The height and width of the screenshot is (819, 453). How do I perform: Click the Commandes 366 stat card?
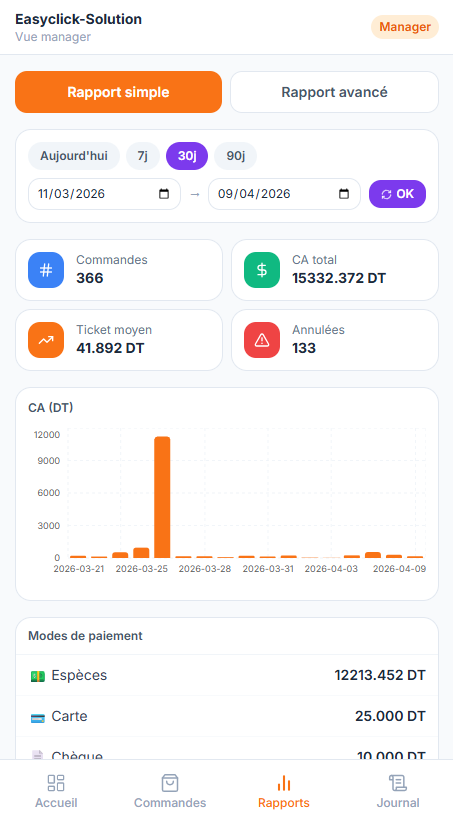119,270
